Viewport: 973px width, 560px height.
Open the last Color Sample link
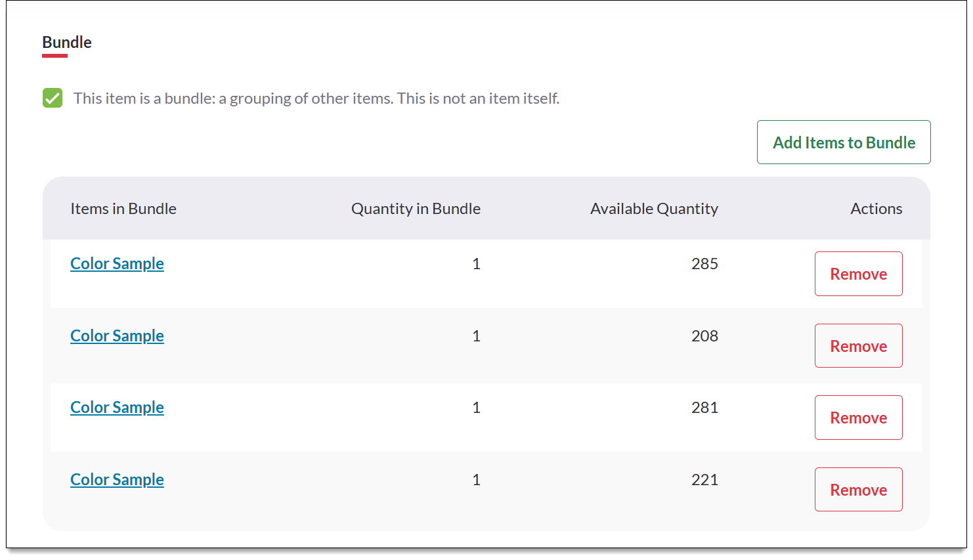[117, 479]
